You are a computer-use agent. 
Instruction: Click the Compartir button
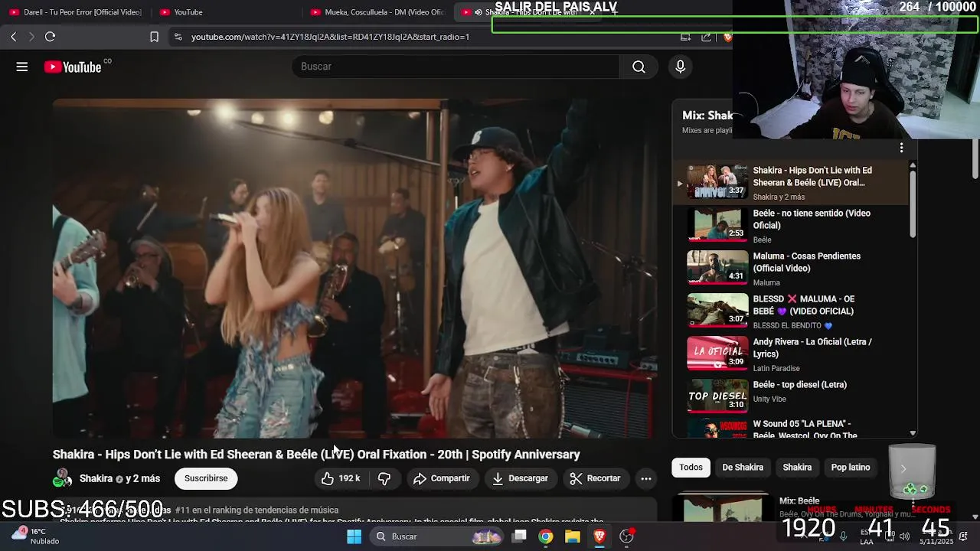coord(441,478)
